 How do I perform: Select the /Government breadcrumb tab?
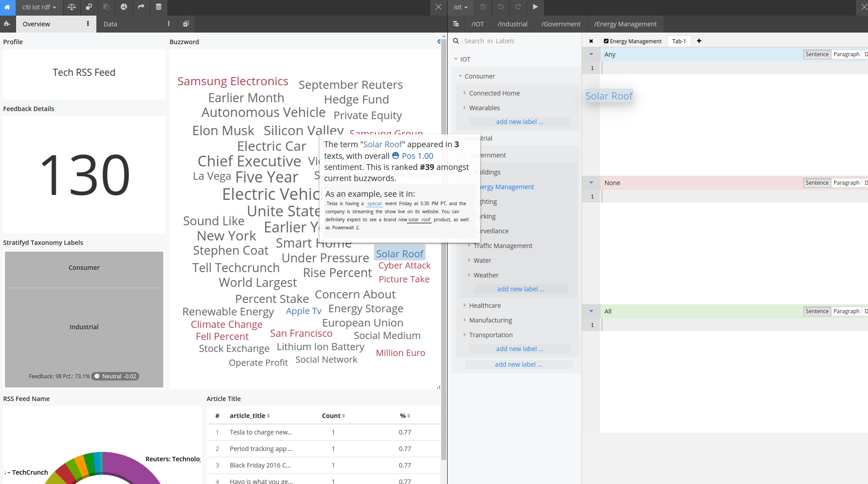[561, 24]
